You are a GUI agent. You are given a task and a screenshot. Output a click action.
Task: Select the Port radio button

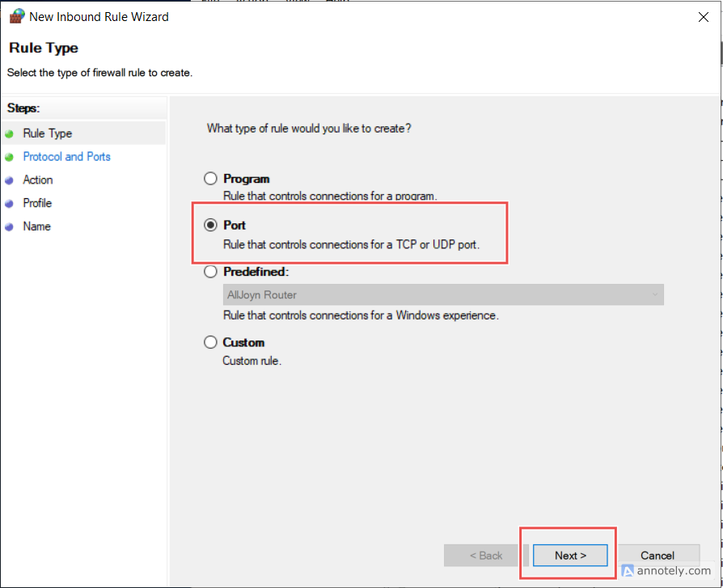211,225
